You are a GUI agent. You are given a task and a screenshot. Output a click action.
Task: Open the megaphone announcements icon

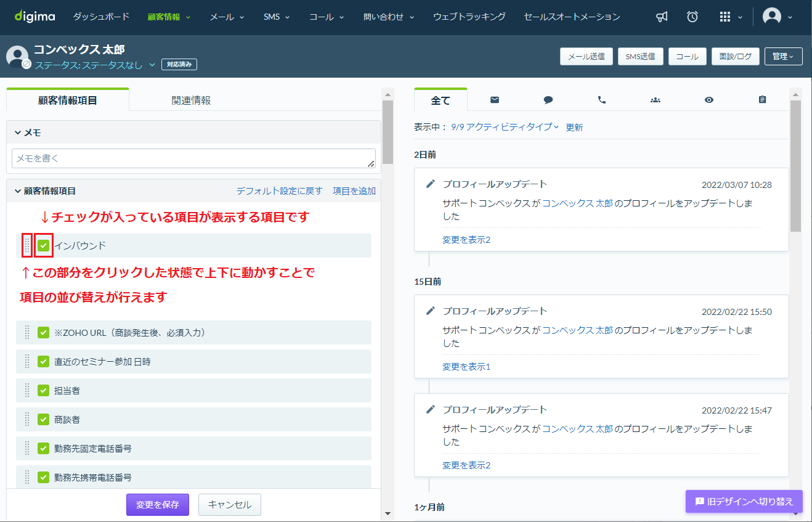tap(662, 17)
